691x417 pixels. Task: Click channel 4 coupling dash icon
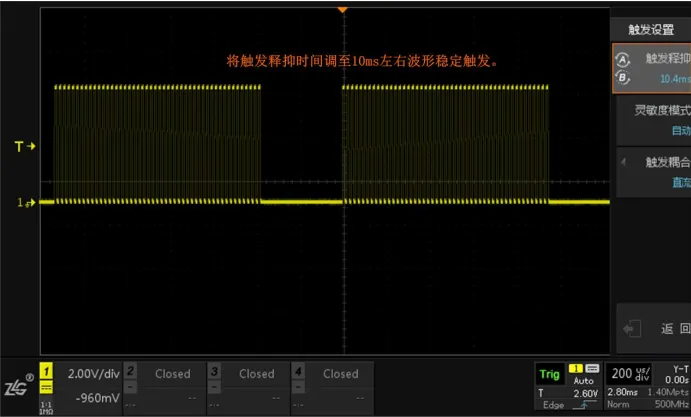point(298,387)
